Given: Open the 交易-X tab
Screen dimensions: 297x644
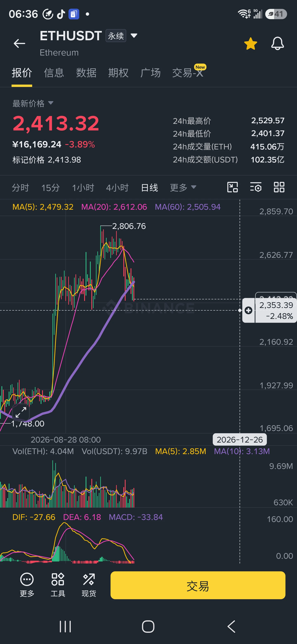Looking at the screenshot, I should coord(188,73).
